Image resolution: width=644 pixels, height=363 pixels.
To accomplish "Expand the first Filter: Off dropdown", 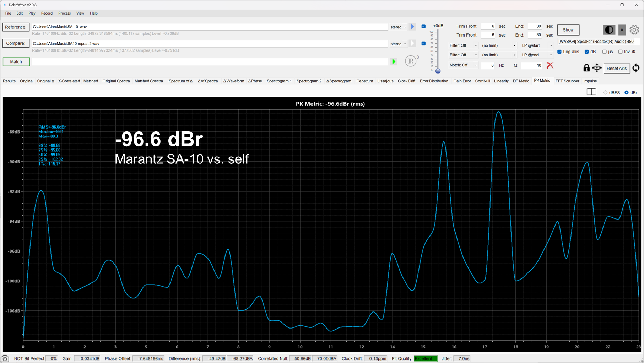I will click(463, 45).
